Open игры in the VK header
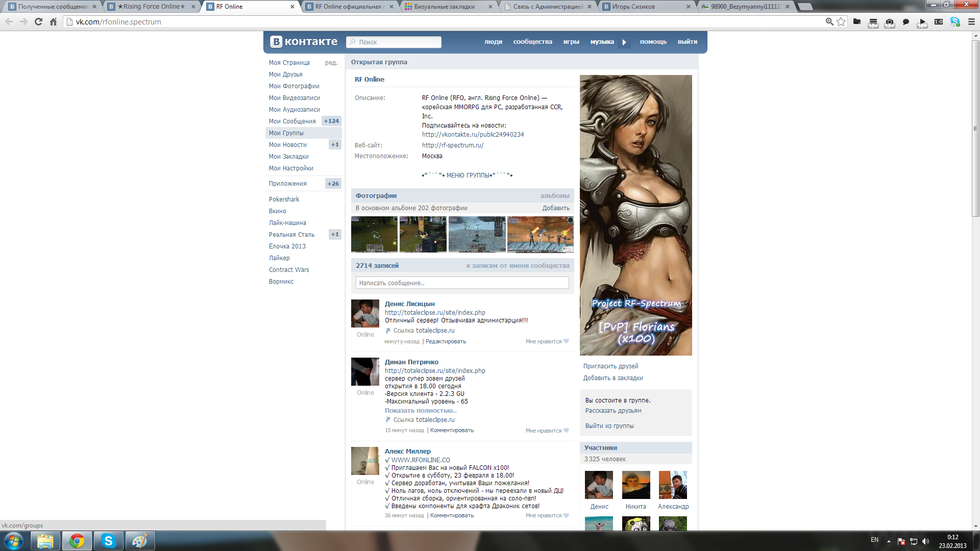 point(571,42)
